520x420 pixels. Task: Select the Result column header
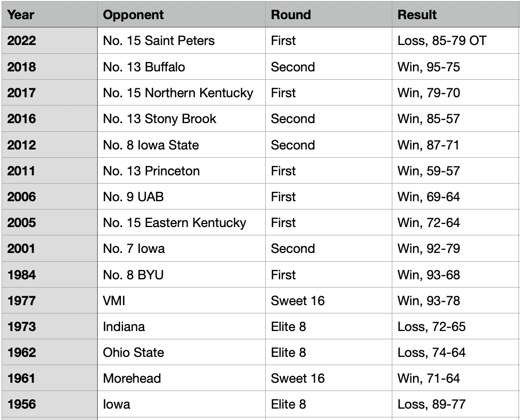[x=456, y=14]
